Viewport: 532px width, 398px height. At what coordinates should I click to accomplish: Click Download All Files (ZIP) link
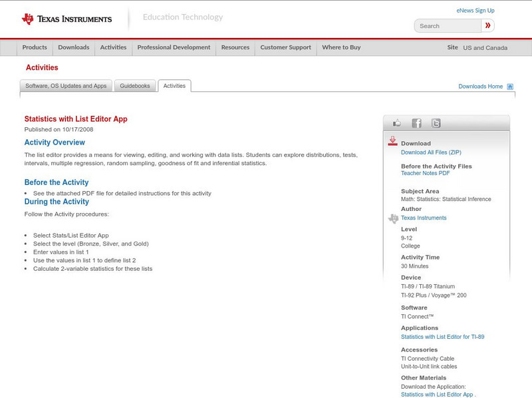431,152
